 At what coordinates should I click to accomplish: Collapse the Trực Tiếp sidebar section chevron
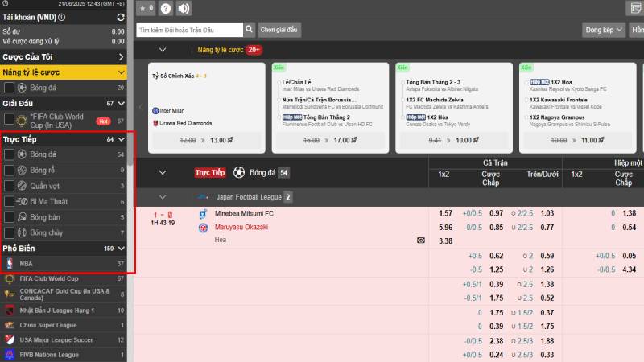coord(122,139)
